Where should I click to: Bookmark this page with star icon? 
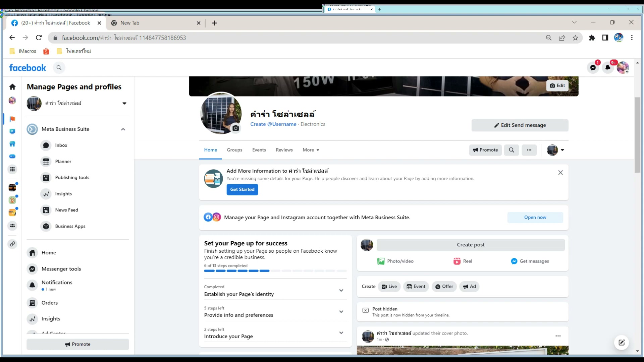point(575,38)
